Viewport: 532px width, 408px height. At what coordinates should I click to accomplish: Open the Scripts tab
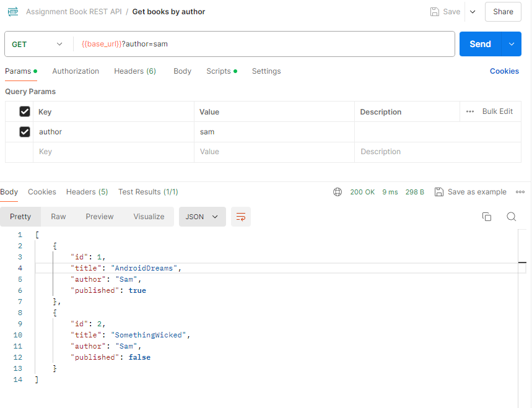coord(222,71)
